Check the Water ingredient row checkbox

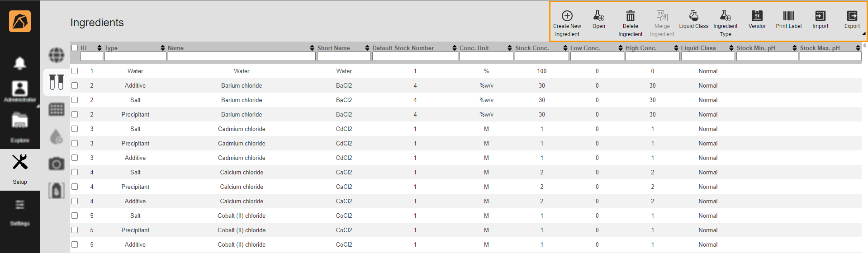pos(75,71)
